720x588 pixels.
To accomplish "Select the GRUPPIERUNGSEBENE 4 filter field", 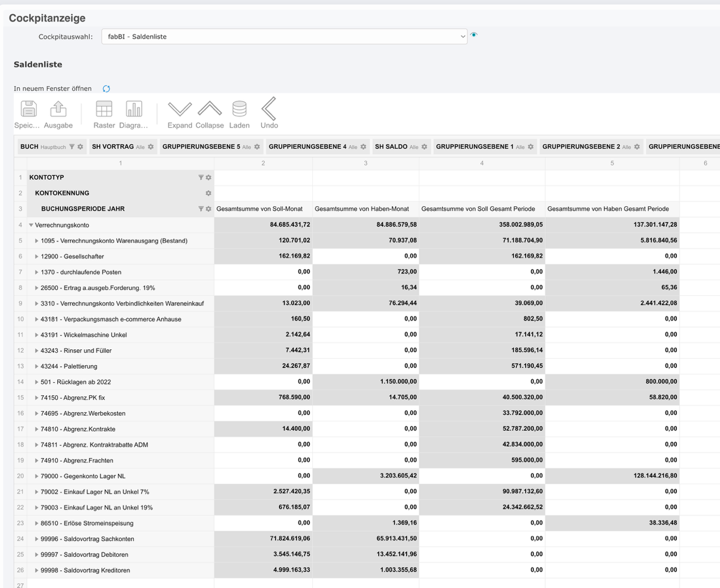I will [307, 147].
